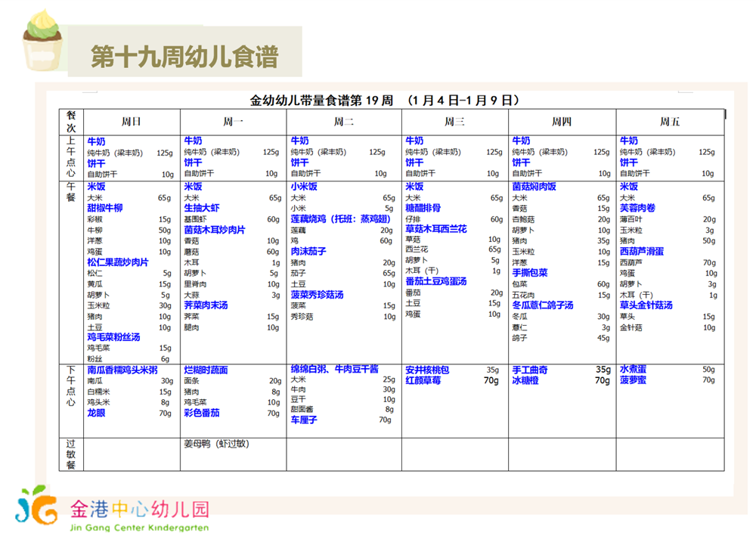Click the 金港中心幼儿园 text at bottom

pos(139,509)
